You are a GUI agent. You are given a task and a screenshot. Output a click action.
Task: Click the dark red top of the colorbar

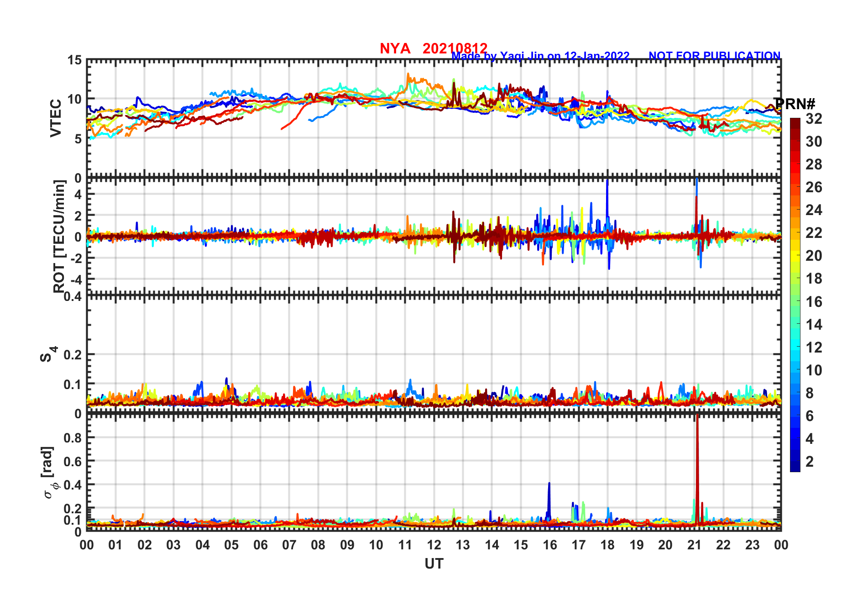coord(795,121)
